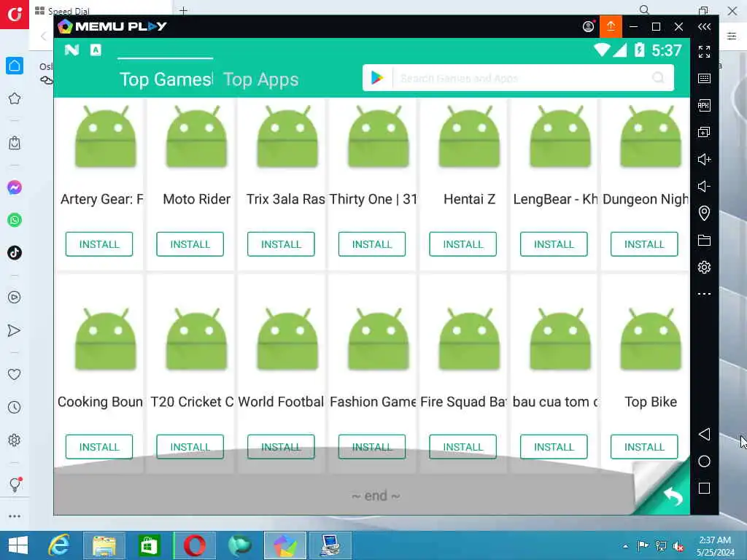This screenshot has width=747, height=560.
Task: Open Opera player icon in sidebar
Action: point(15,297)
